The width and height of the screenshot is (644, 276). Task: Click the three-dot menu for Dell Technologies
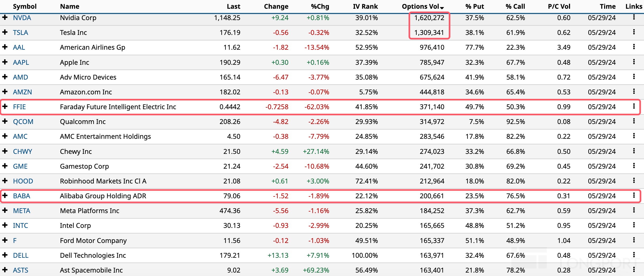coord(634,255)
